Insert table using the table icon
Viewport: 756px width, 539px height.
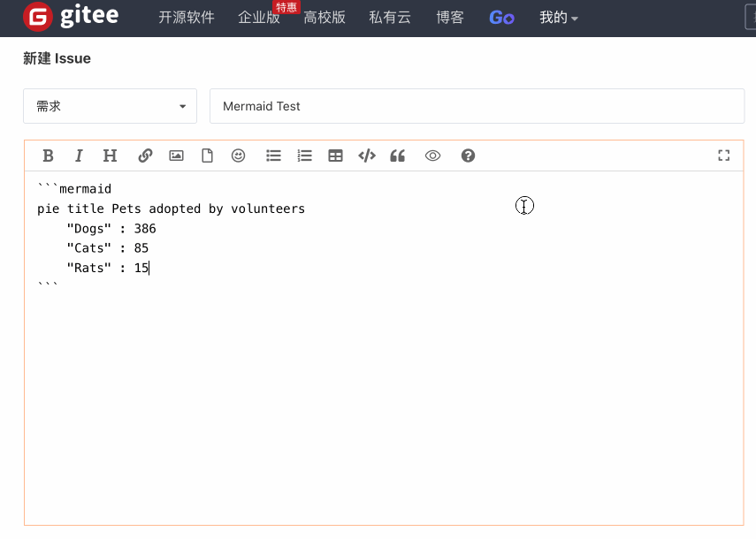click(x=336, y=156)
